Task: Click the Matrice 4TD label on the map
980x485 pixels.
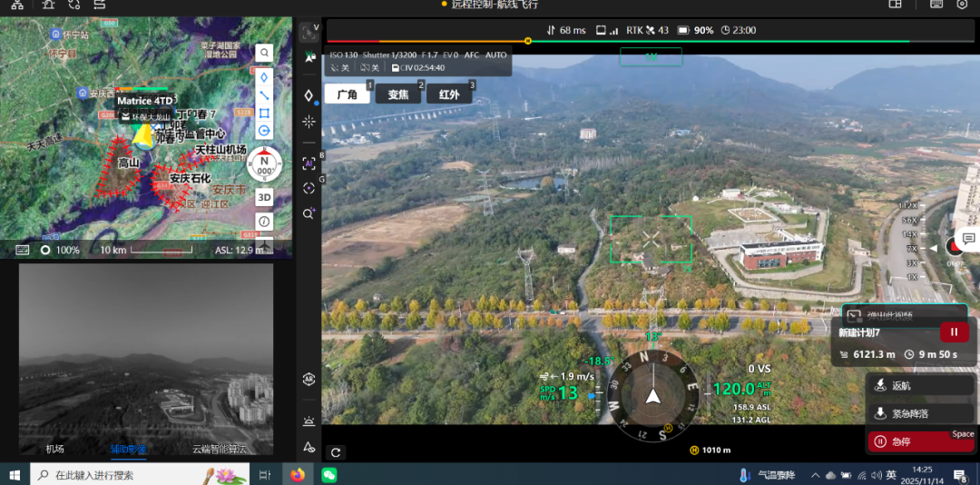Action: [x=144, y=100]
